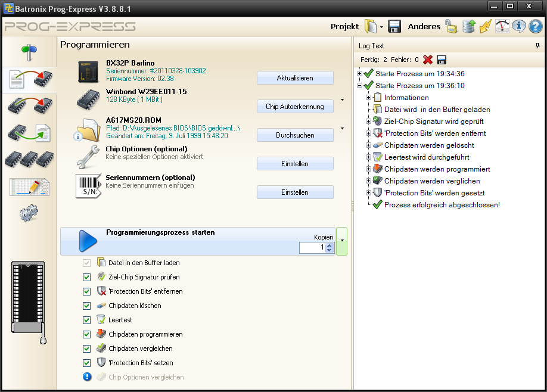Click the Winbond chip icon
The width and height of the screenshot is (547, 392).
tap(88, 99)
